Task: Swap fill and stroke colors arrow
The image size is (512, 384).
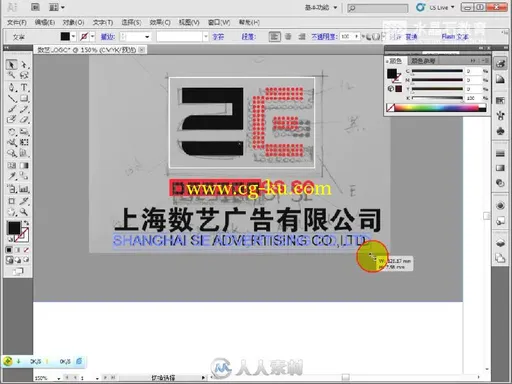Action: (x=26, y=222)
